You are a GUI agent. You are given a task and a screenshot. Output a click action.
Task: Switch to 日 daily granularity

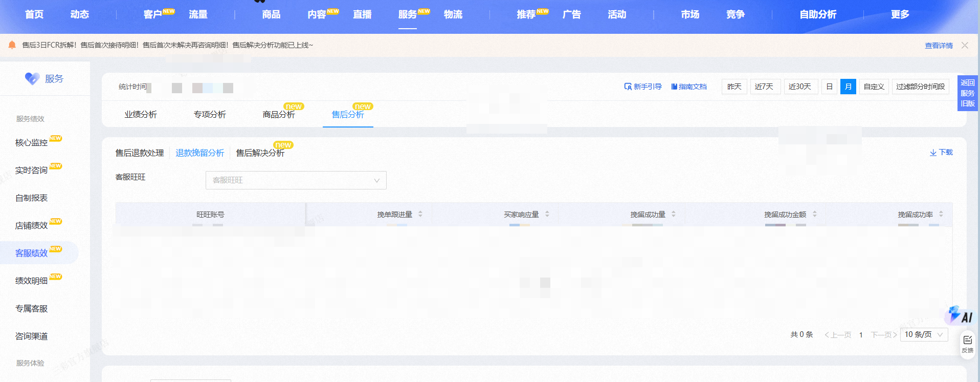(x=829, y=87)
